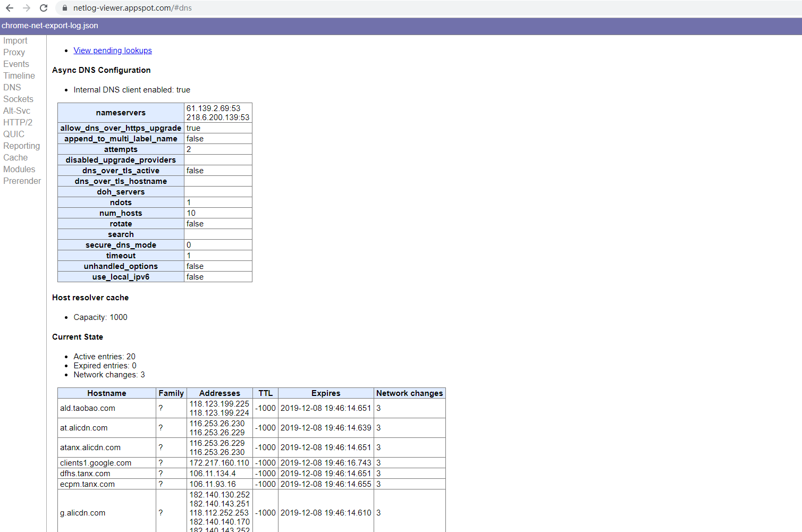Click the rotate row label
802x532 pixels.
[121, 224]
